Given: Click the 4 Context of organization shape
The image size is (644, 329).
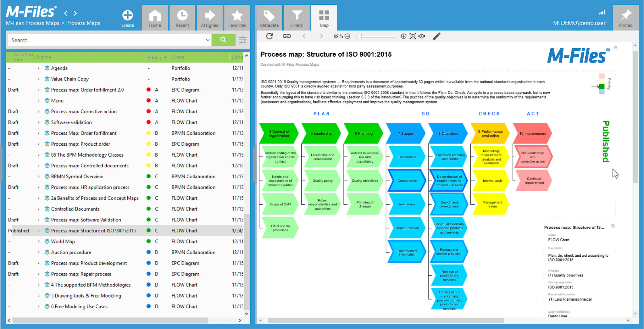Looking at the screenshot, I should pos(279,134).
